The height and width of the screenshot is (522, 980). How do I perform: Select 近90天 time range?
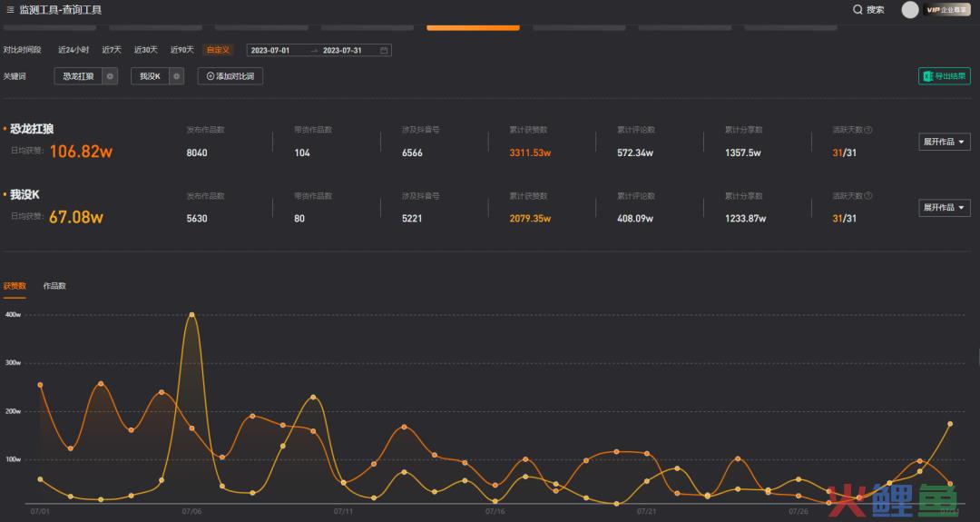[181, 50]
